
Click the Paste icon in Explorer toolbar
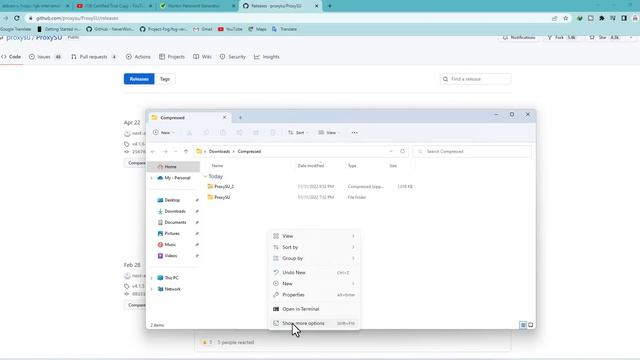223,133
